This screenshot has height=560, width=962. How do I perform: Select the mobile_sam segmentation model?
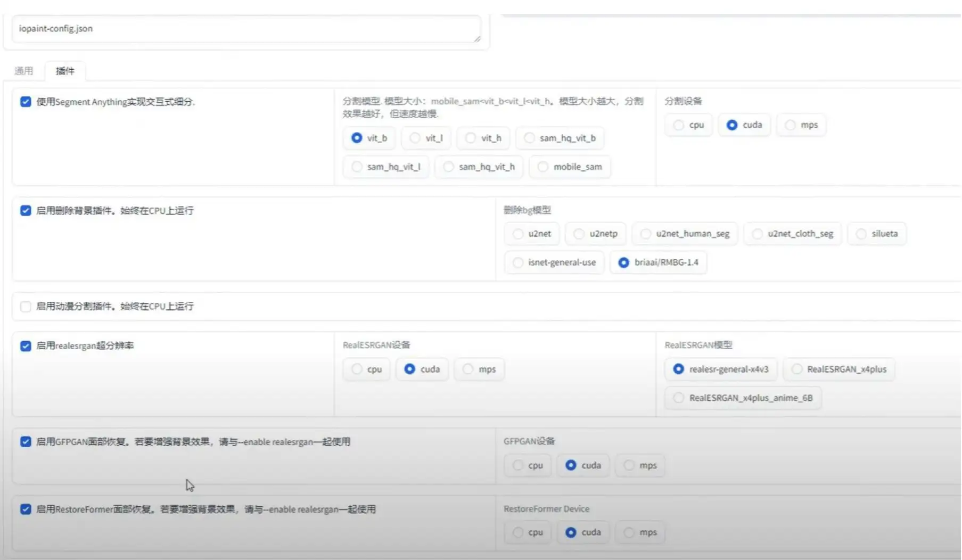570,167
